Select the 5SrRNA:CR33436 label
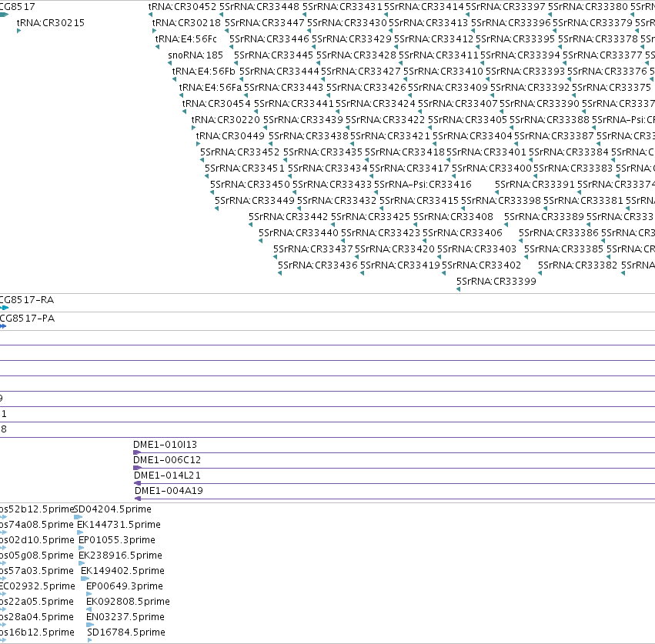The image size is (655, 644). [x=317, y=265]
